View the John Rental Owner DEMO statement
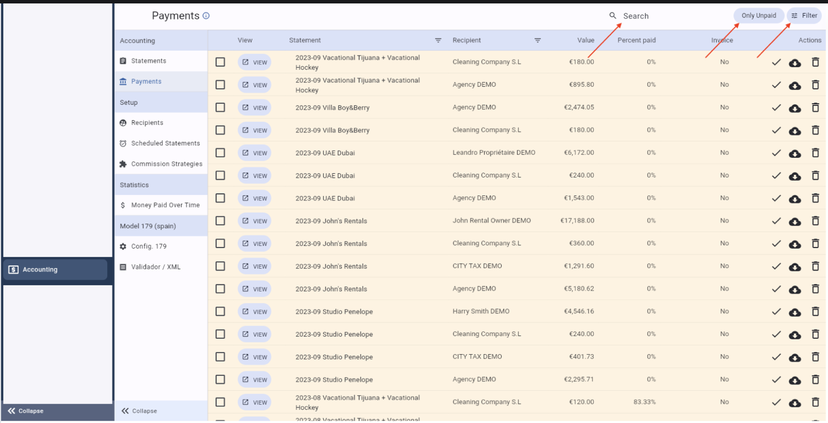828x423 pixels. coord(255,221)
